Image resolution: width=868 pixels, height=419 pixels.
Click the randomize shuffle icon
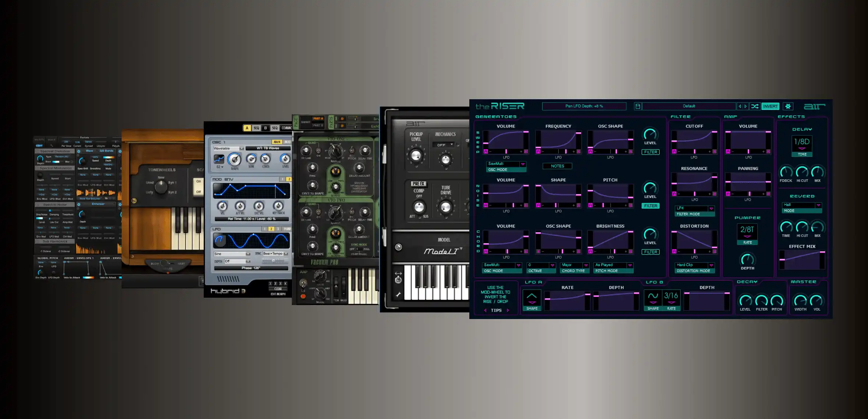pos(755,106)
